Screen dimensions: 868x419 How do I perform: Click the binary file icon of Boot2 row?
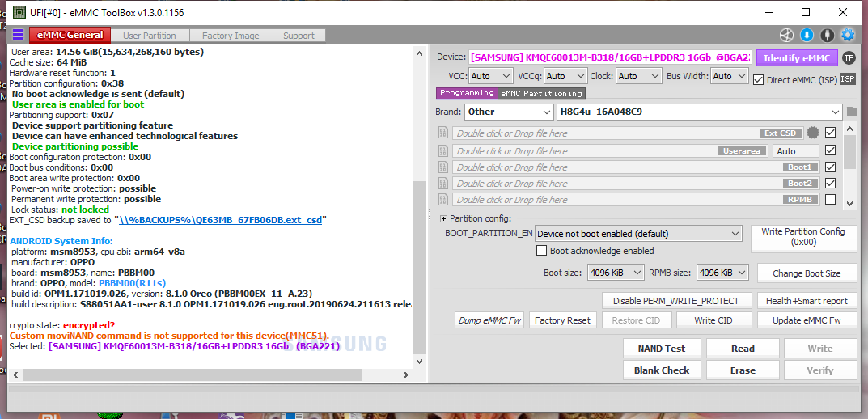(442, 183)
